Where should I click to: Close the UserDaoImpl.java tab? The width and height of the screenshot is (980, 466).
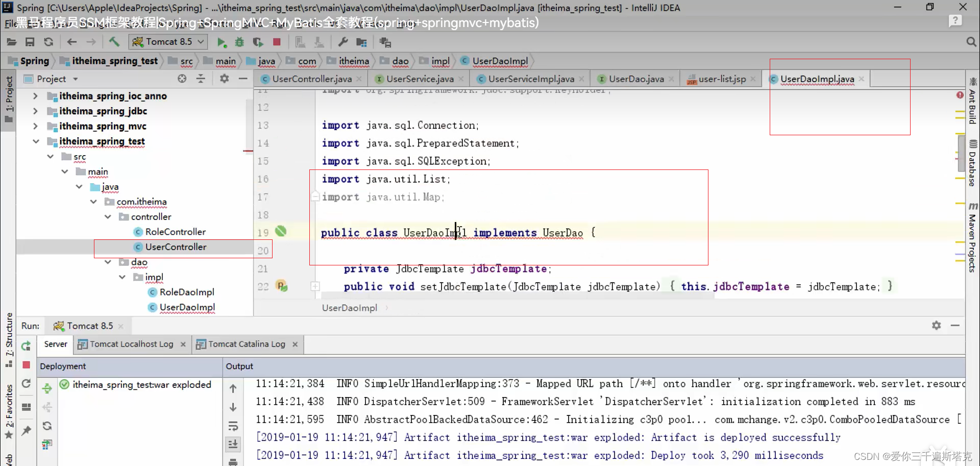(x=862, y=79)
